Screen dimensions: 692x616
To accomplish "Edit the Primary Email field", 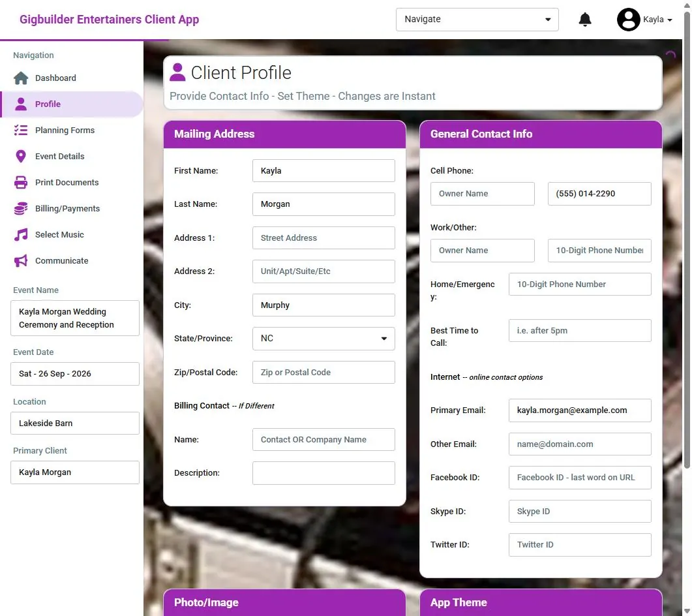I will tap(580, 410).
